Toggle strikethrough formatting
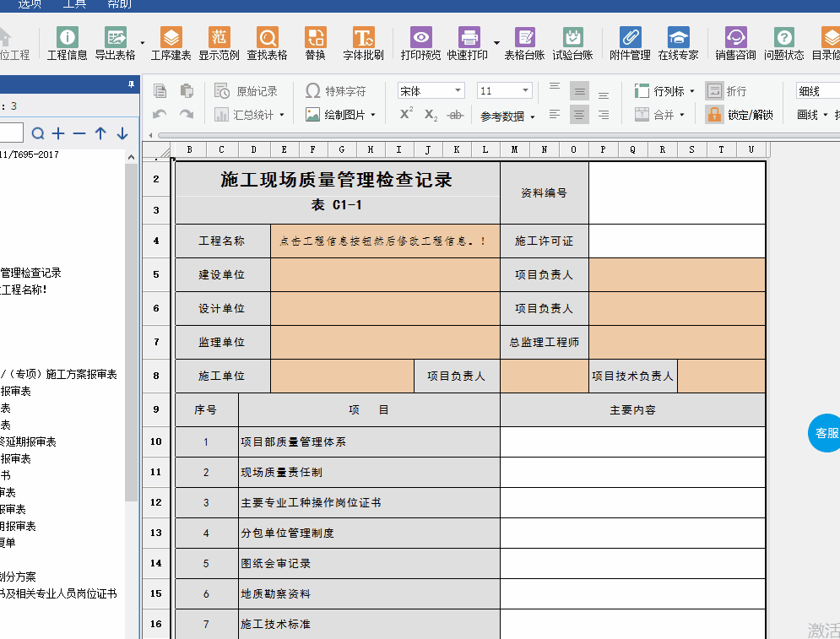This screenshot has height=639, width=840. 455,115
